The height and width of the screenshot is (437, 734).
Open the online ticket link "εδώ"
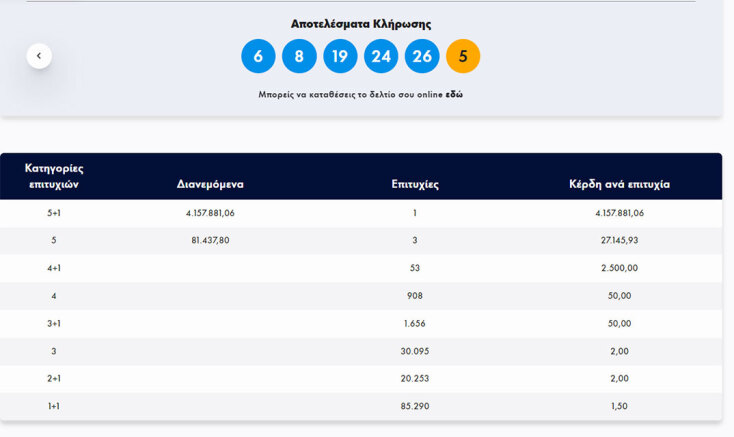454,95
